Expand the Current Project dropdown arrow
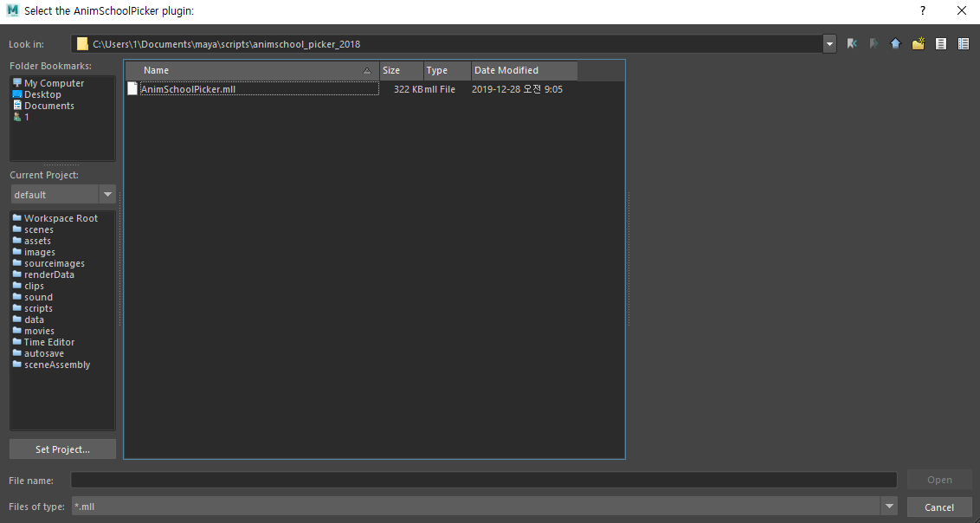The height and width of the screenshot is (523, 980). [x=108, y=194]
